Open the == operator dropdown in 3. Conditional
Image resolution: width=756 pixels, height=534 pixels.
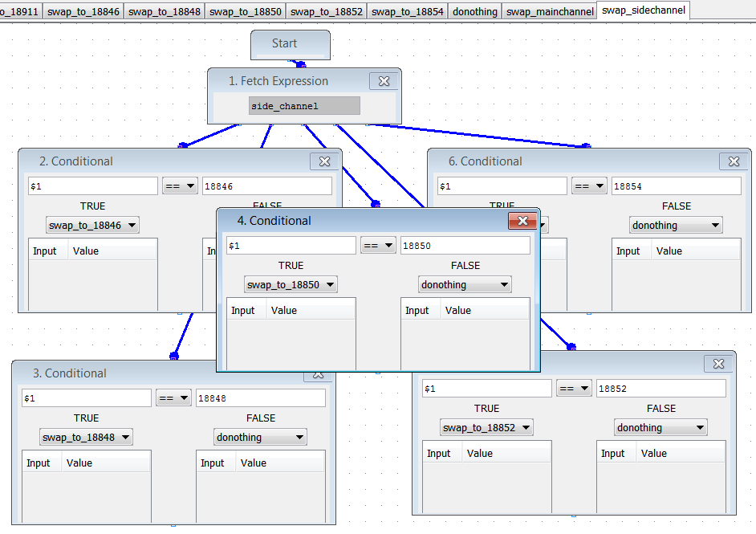coord(173,398)
